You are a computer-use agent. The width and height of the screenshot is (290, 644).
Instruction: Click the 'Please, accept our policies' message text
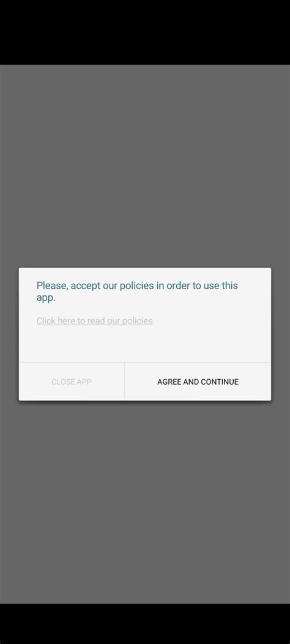click(137, 291)
